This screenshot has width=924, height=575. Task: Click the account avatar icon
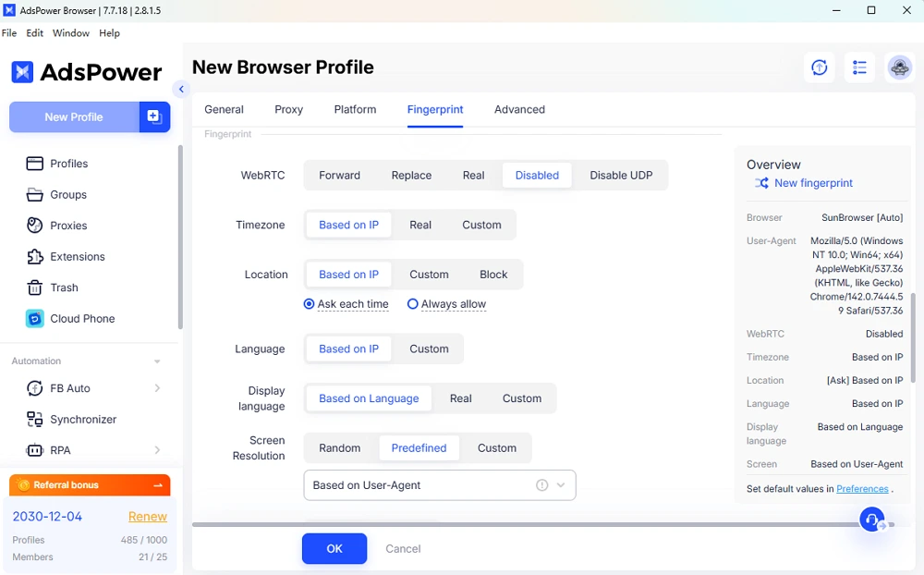coord(899,67)
